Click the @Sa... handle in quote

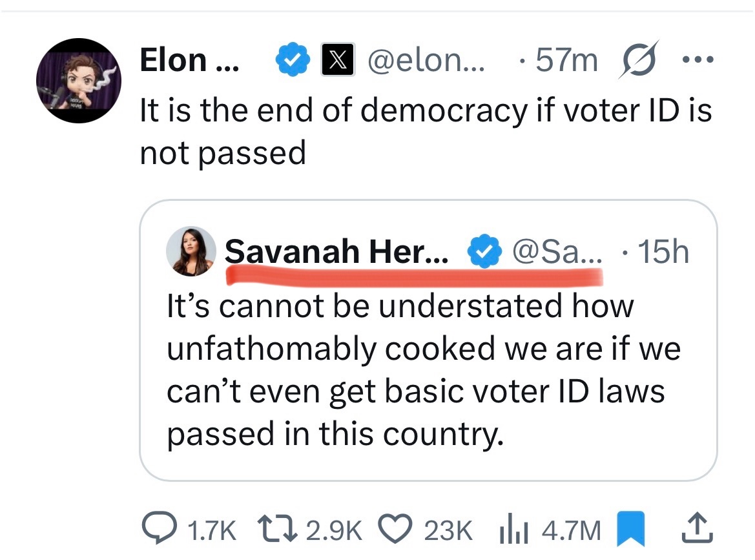click(x=555, y=251)
